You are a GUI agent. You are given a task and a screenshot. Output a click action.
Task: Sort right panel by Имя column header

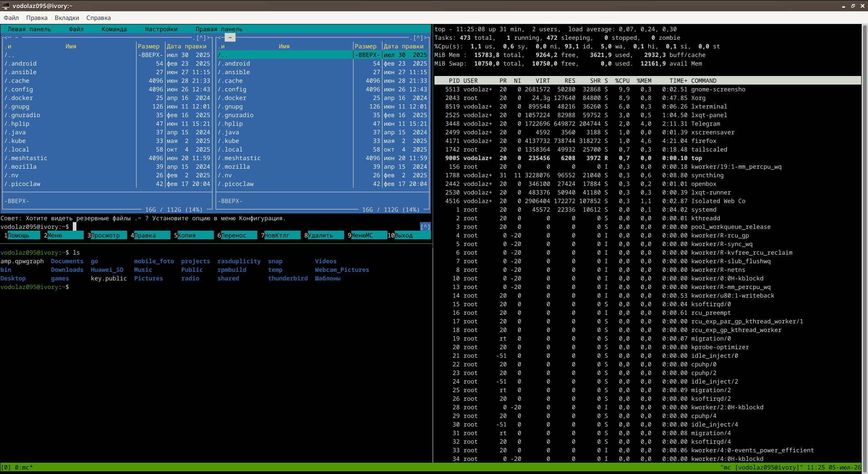[x=284, y=47]
